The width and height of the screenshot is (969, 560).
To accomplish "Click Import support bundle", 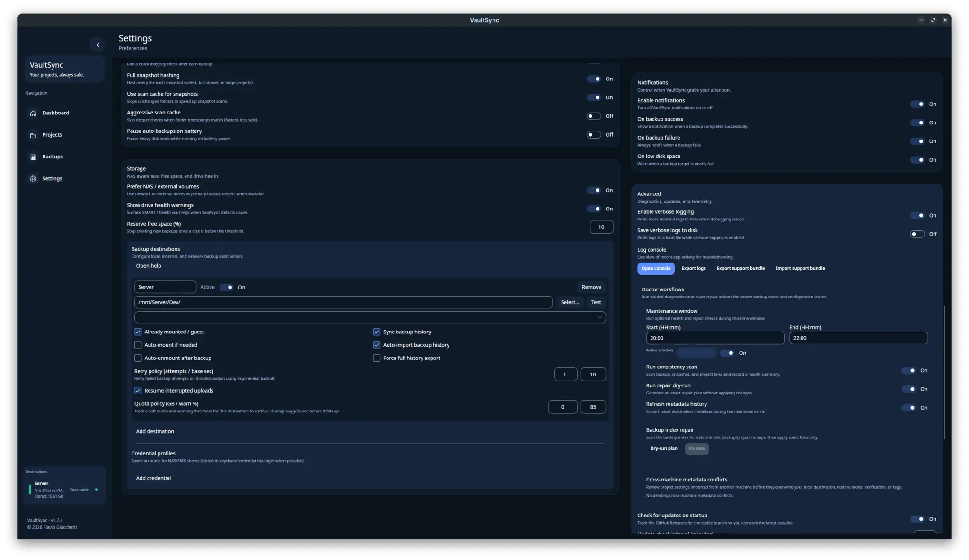I will (800, 268).
